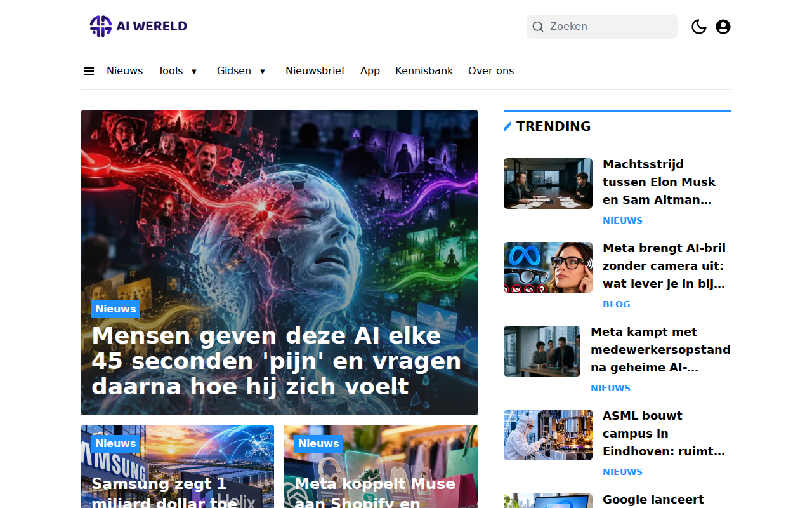Viewport: 812px width, 508px height.
Task: Click NIEUWS category under Meta kampt article
Action: (610, 388)
